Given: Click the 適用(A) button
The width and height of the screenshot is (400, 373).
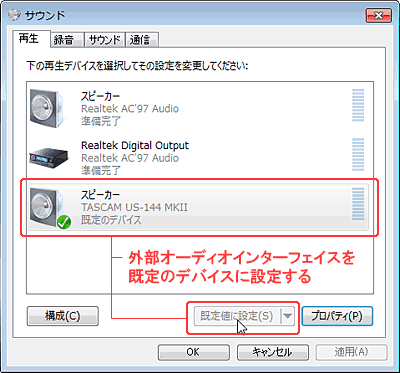Looking at the screenshot, I should click(351, 352).
